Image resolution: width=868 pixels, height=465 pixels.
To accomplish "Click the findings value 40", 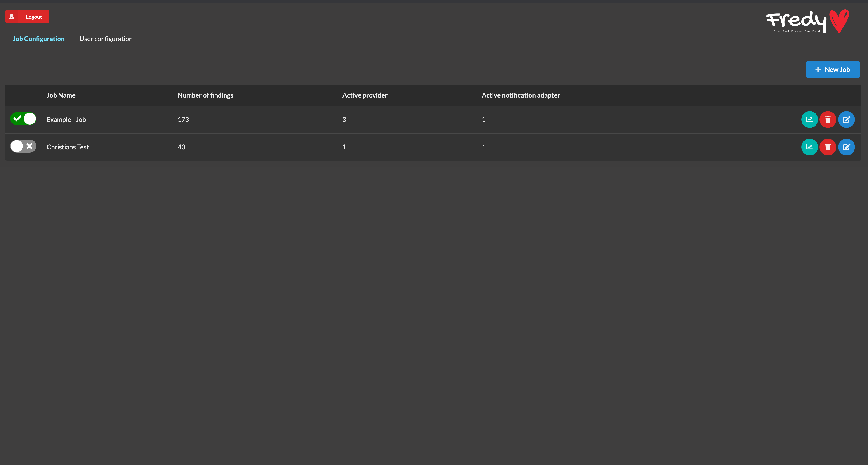I will 181,147.
